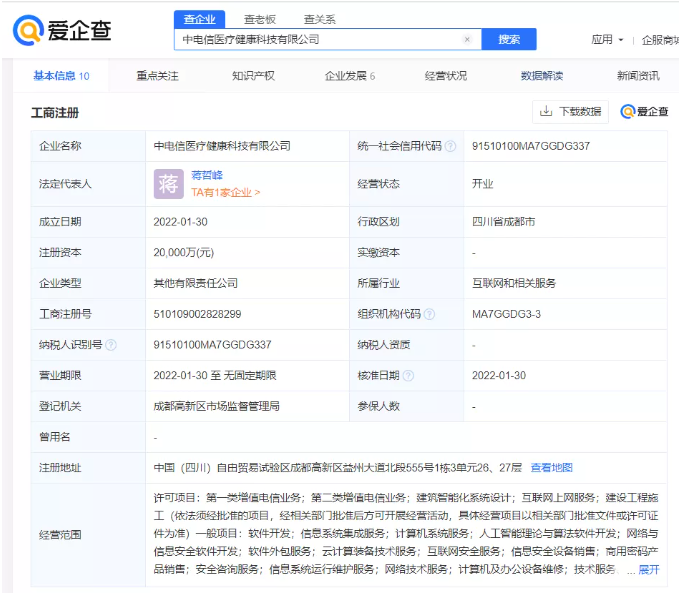
Task: Click the 登记机关 value 成都高新区市场监督管理局
Action: pos(216,406)
